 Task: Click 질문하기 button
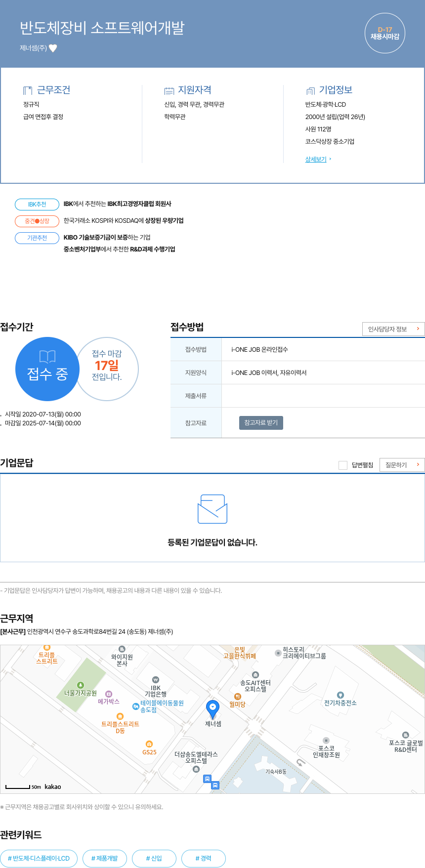402,465
